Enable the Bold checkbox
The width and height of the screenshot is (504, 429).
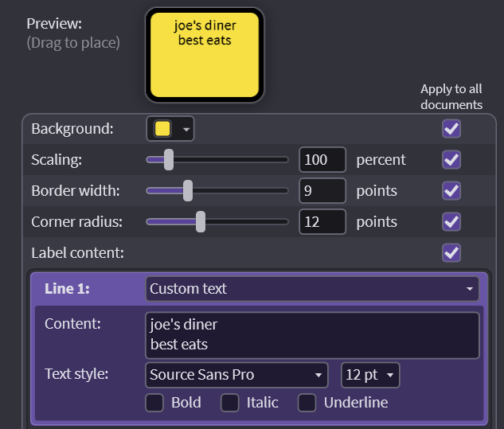[x=154, y=403]
